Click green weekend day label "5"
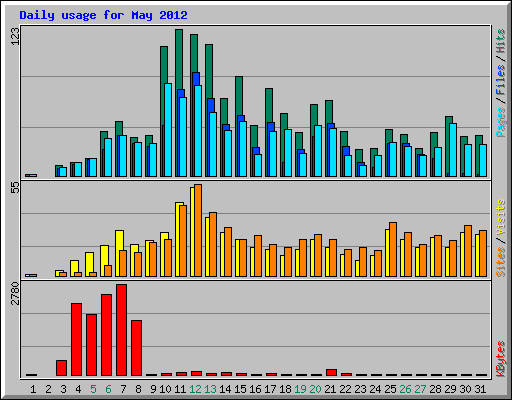The height and width of the screenshot is (400, 512). tap(93, 389)
